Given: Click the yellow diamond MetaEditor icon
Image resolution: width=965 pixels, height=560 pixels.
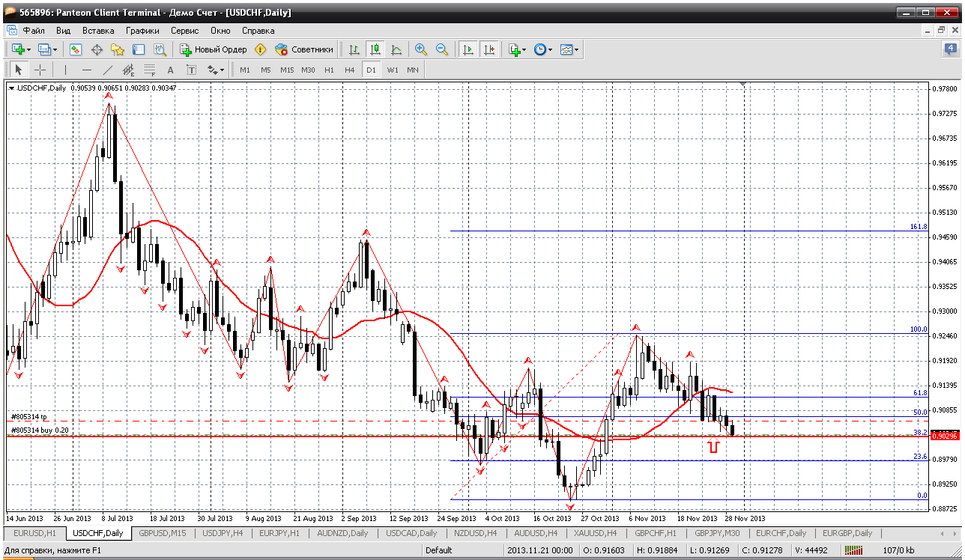Looking at the screenshot, I should tap(260, 49).
